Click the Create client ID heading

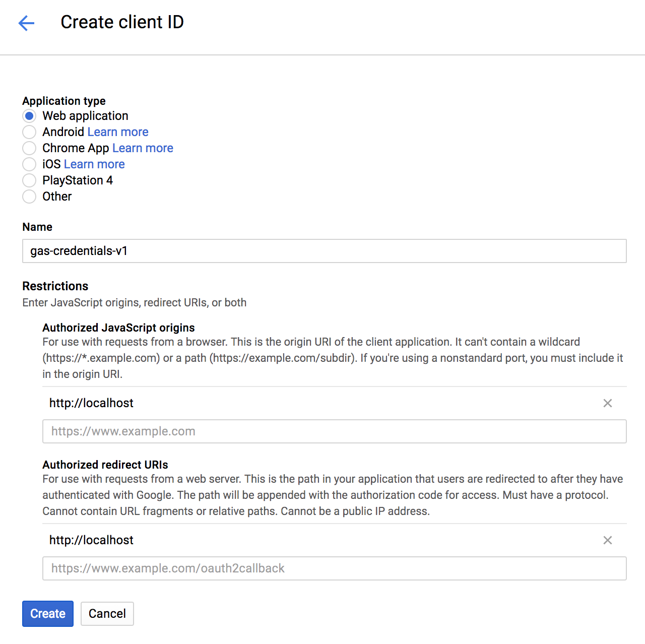coord(122,22)
